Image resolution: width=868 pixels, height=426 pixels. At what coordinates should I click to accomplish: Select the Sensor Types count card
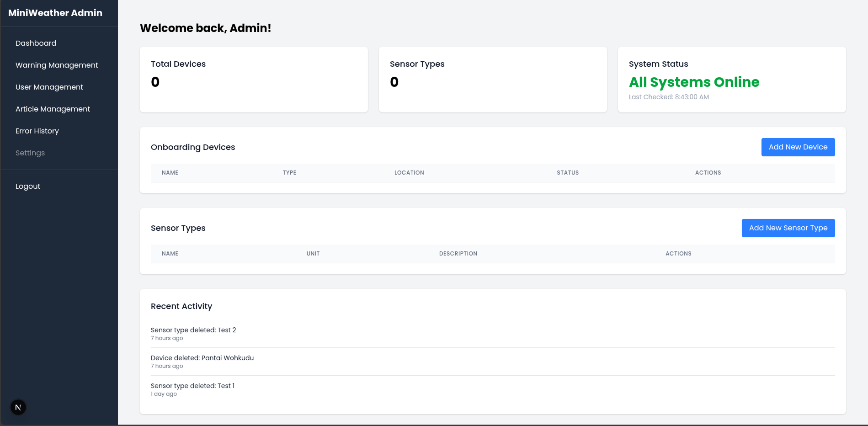[493, 80]
